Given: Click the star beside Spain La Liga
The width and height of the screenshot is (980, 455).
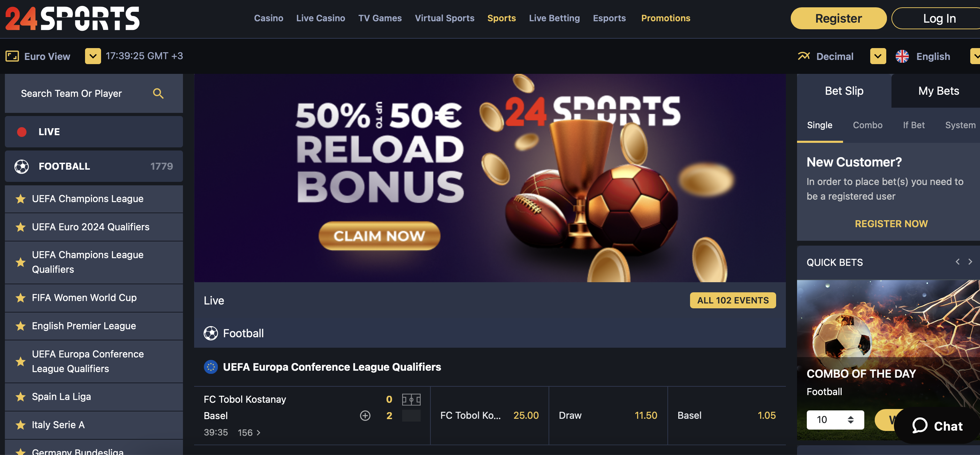Looking at the screenshot, I should pos(21,397).
